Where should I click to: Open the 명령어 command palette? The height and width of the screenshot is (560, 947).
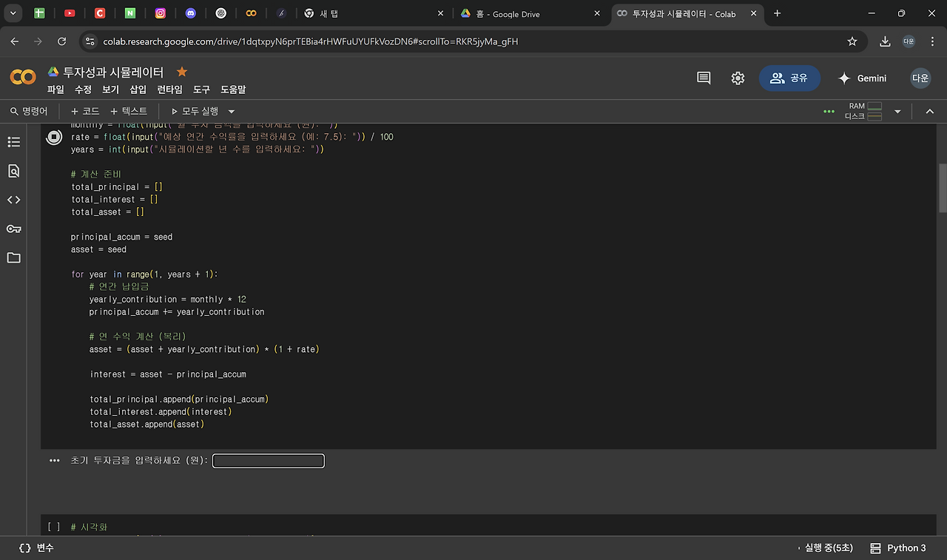point(29,111)
